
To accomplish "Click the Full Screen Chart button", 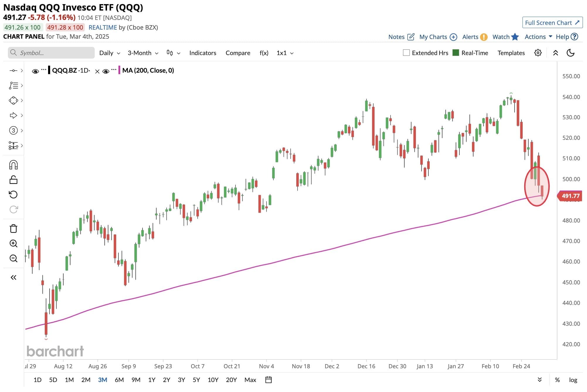I will (552, 23).
